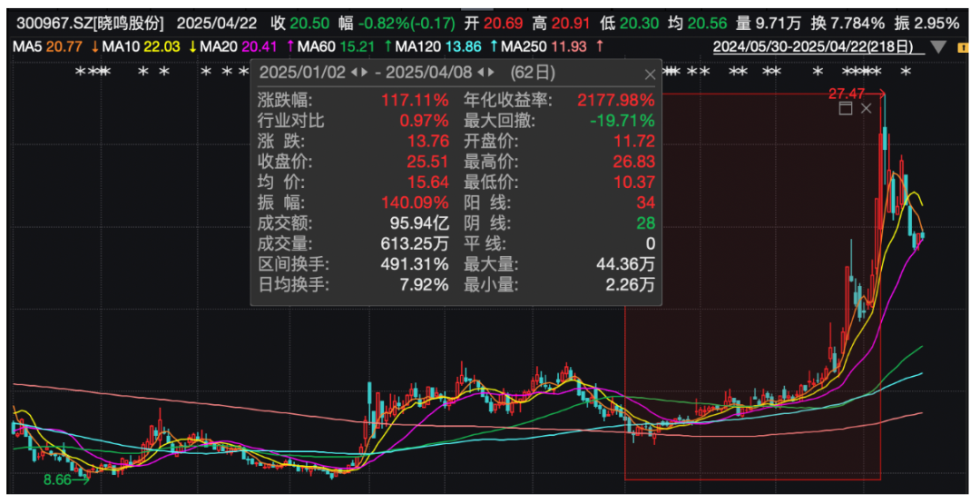Click 区间换手 value 491.31%
This screenshot has width=980, height=504.
[x=415, y=264]
